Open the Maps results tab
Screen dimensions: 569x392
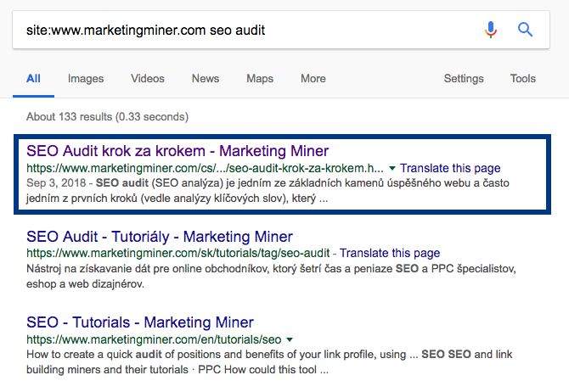260,79
